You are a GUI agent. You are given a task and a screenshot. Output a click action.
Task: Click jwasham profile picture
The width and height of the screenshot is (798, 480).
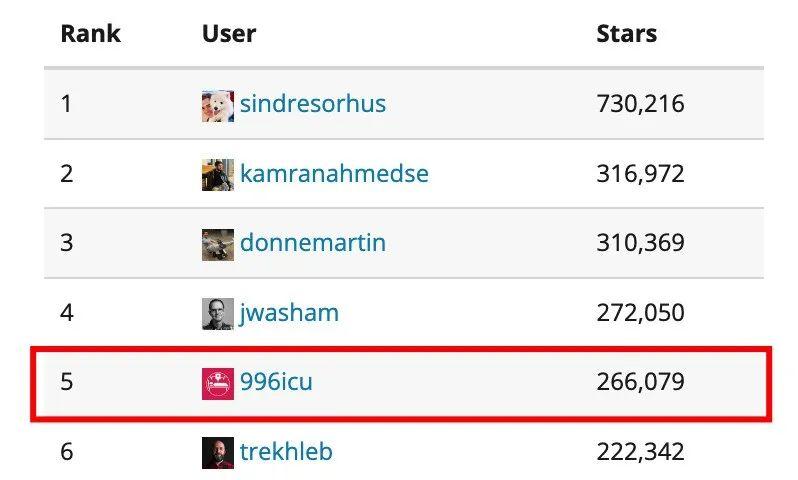[217, 314]
